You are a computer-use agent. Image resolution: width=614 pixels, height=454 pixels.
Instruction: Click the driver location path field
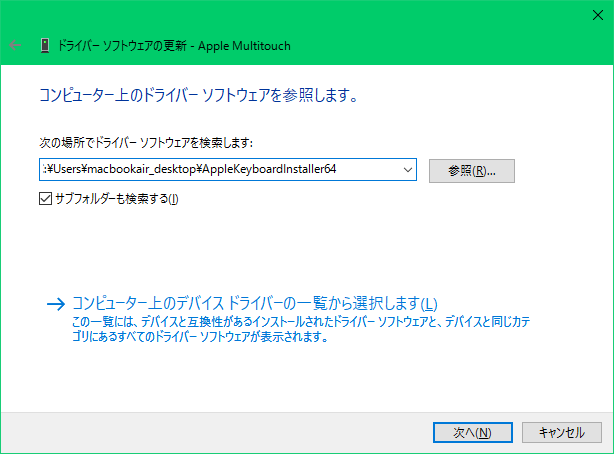coord(228,170)
